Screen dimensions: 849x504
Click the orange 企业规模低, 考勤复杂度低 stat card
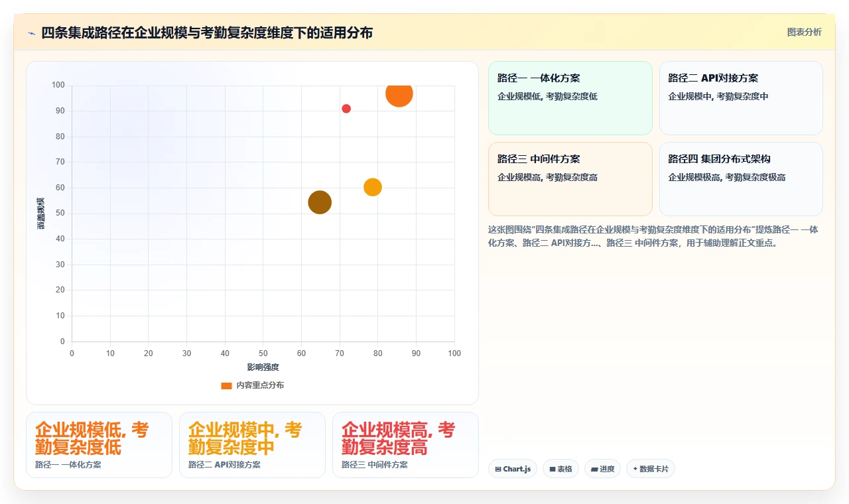[99, 445]
